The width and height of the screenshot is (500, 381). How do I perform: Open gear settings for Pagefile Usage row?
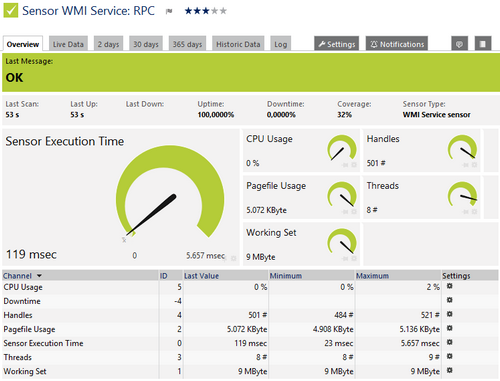[450, 328]
